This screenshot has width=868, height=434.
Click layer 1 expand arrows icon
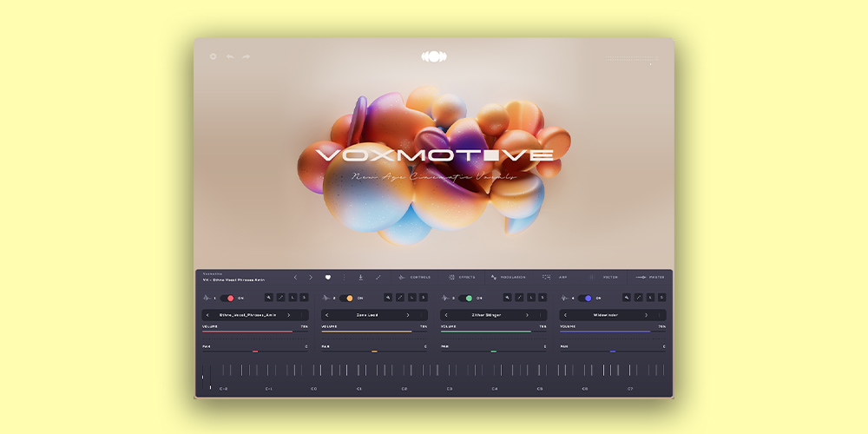pos(280,297)
